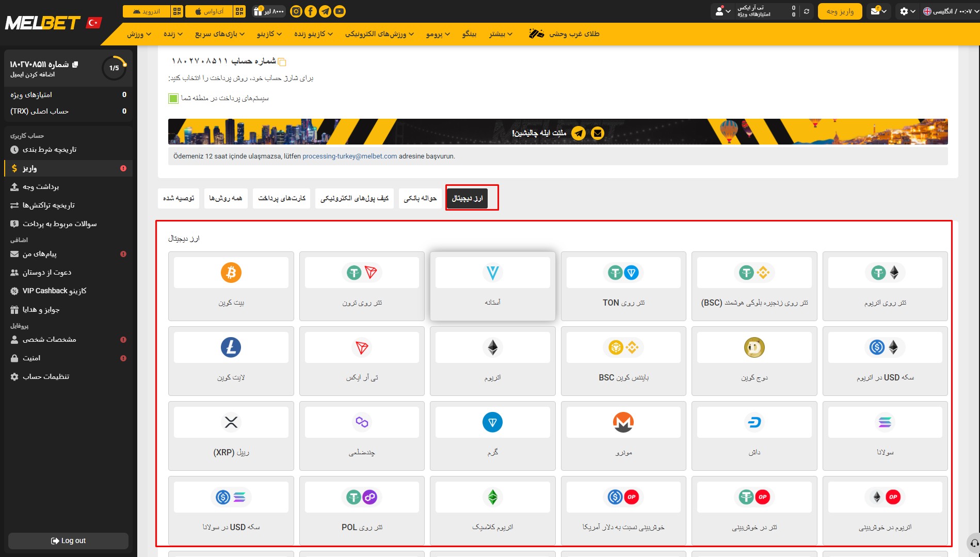Viewport: 980px width, 557px height.
Task: Select Tether on Ethereum payment method
Action: [885, 286]
